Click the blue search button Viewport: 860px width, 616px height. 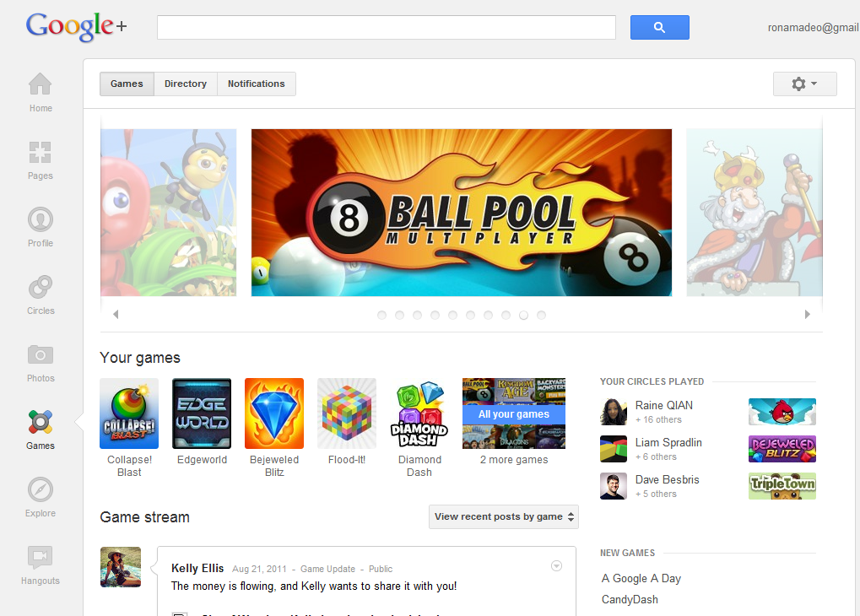tap(659, 27)
